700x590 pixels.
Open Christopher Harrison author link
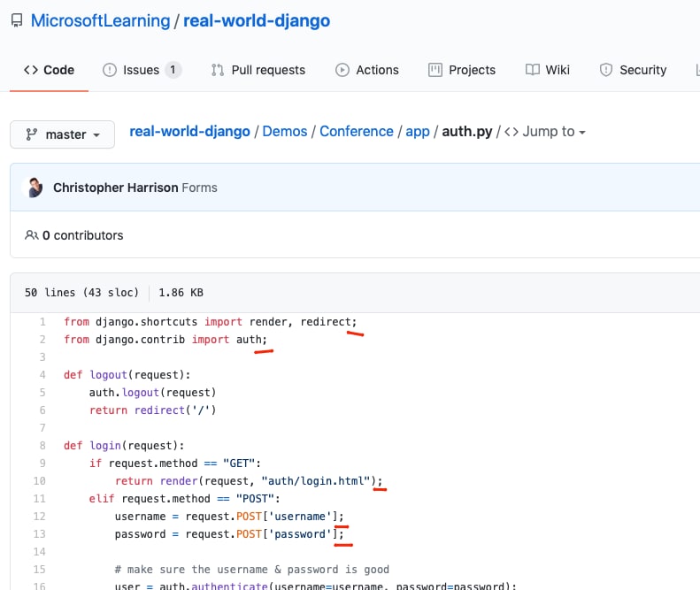pyautogui.click(x=116, y=188)
